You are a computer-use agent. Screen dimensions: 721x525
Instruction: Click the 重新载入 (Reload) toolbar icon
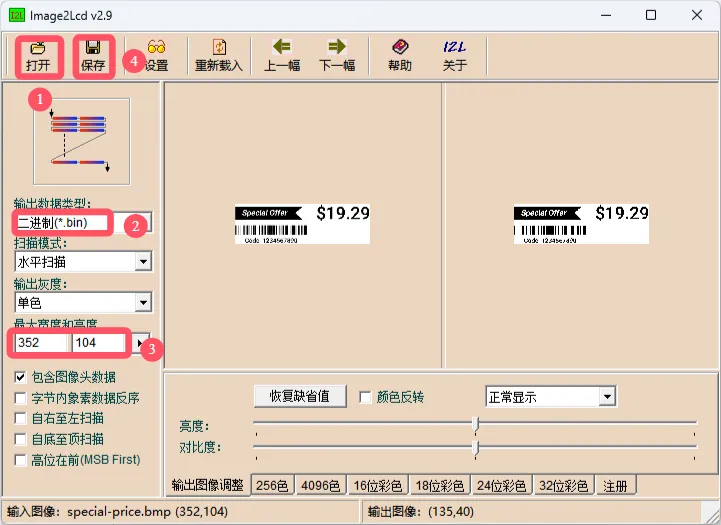click(x=219, y=57)
